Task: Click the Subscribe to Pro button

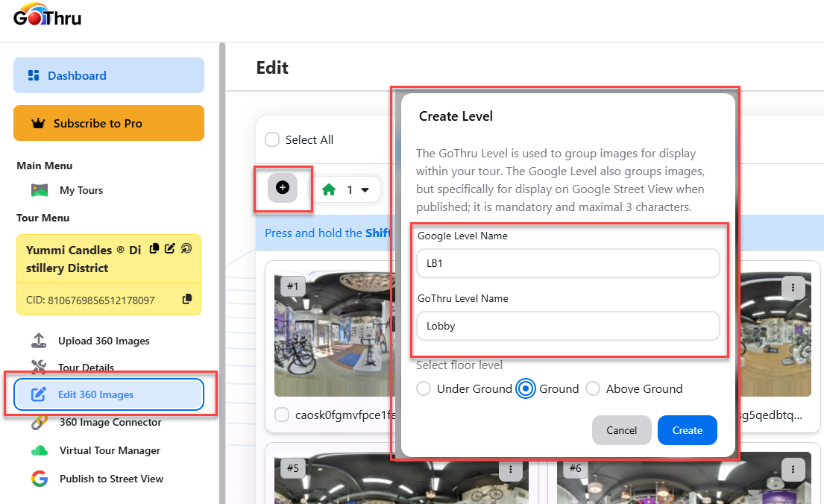Action: [x=109, y=123]
